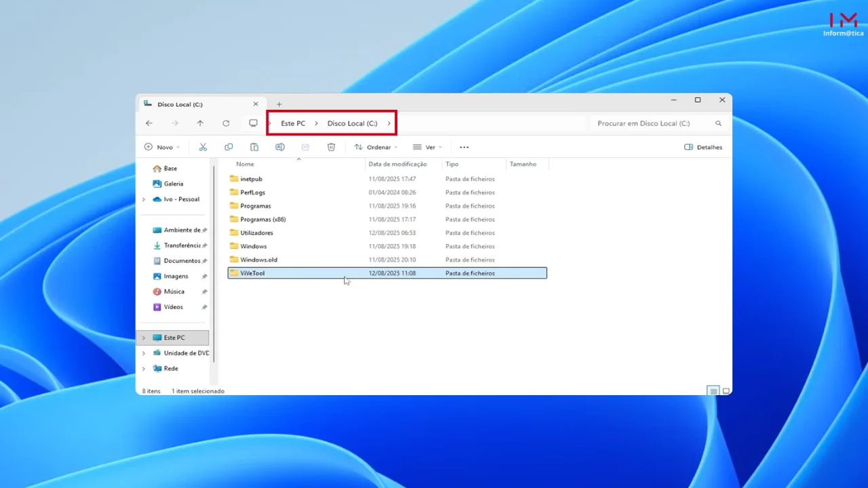Select the Utilizadores folder name
This screenshot has height=488, width=868.
tap(256, 233)
